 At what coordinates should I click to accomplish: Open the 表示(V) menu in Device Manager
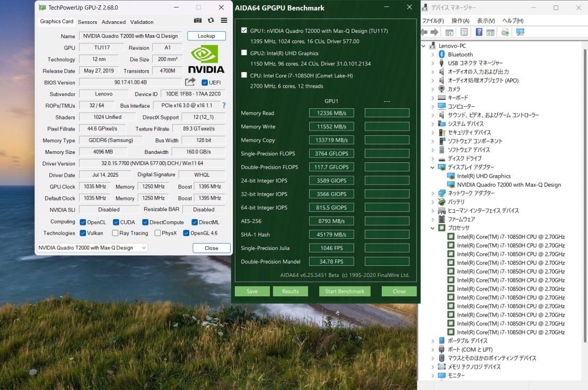(x=486, y=21)
